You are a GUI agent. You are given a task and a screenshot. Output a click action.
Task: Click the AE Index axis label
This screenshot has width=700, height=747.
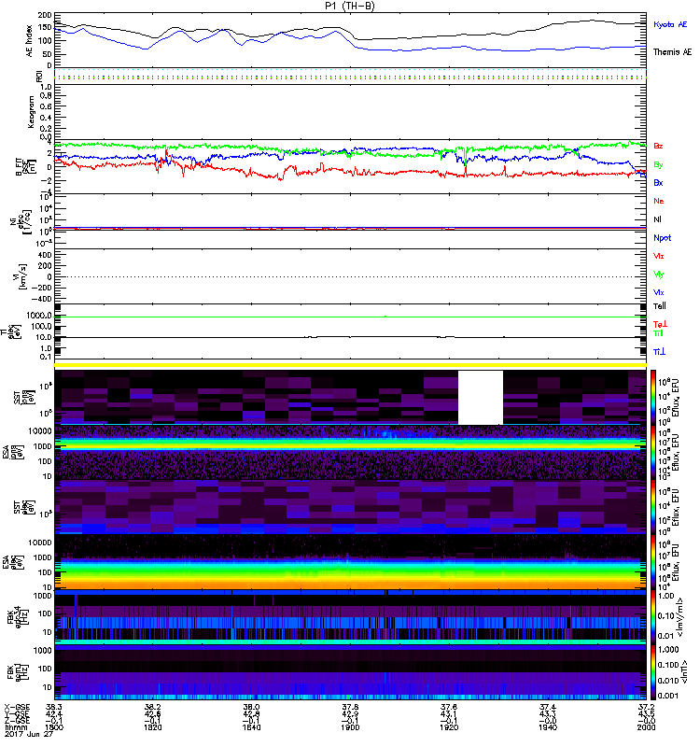(29, 40)
